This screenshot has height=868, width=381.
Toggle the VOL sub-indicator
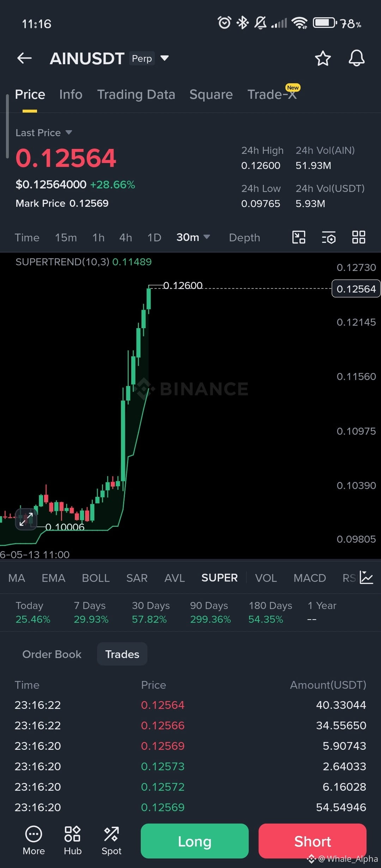coord(266,578)
